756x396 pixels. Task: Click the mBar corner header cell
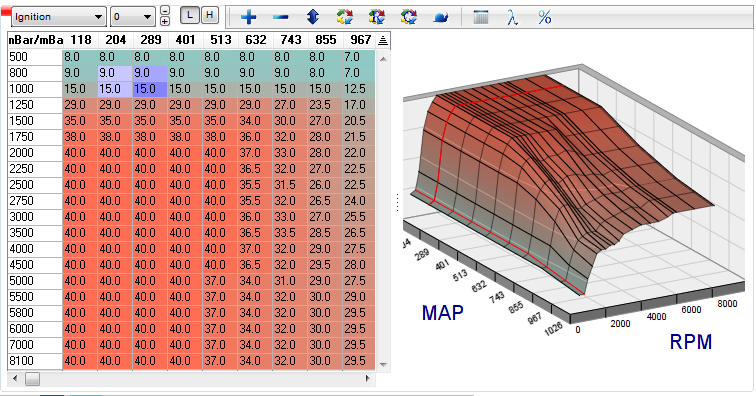click(35, 40)
